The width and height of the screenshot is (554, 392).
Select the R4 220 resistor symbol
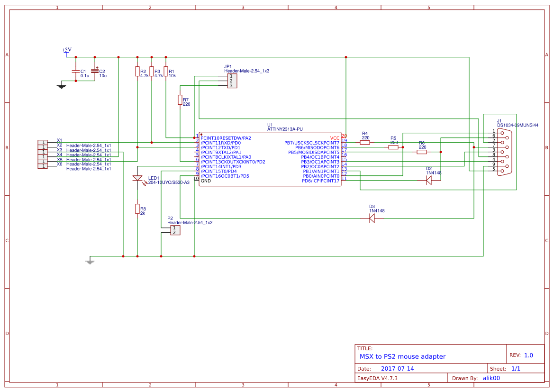coord(365,142)
